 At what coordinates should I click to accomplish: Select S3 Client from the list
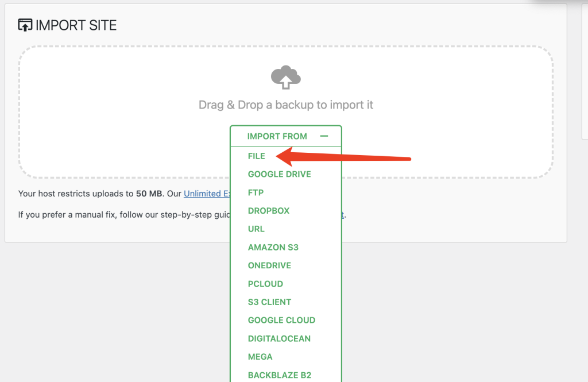[269, 302]
